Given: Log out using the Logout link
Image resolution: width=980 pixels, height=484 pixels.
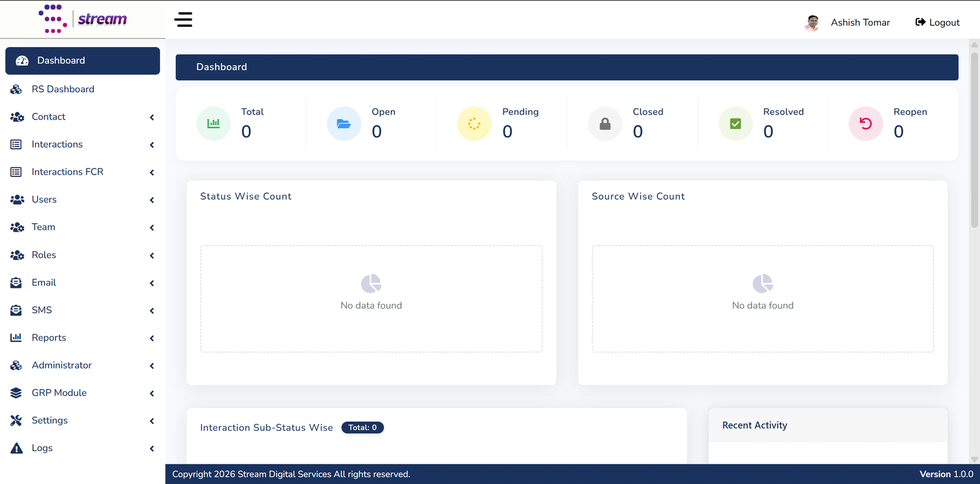Looking at the screenshot, I should 937,23.
